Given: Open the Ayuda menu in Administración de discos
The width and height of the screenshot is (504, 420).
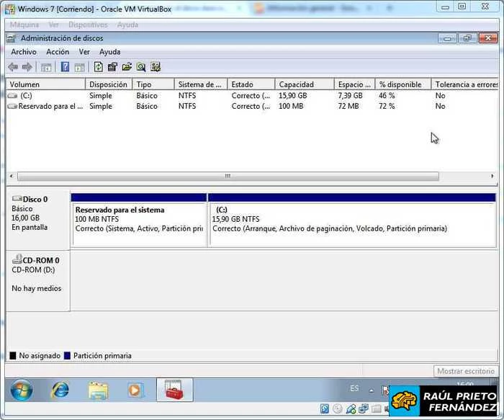Looking at the screenshot, I should click(x=110, y=52).
